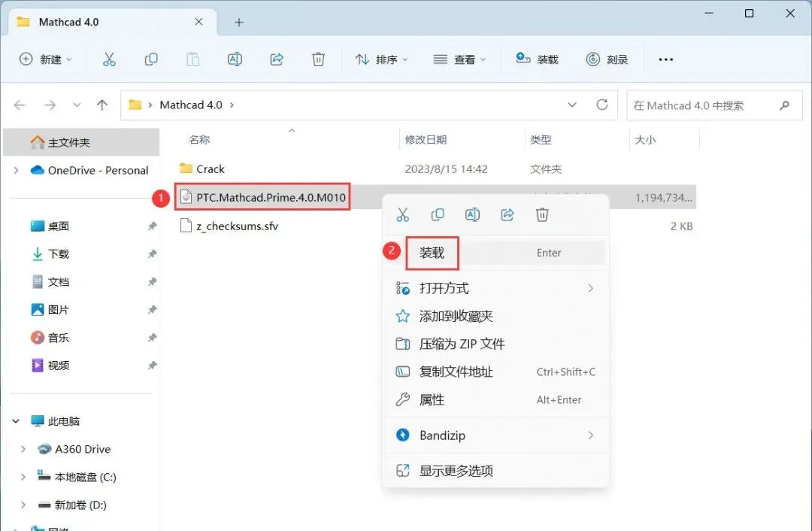Open a new tab with plus

(239, 23)
